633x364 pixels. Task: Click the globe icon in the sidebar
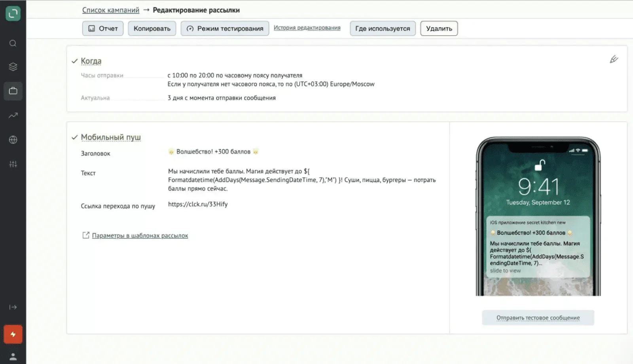[13, 139]
